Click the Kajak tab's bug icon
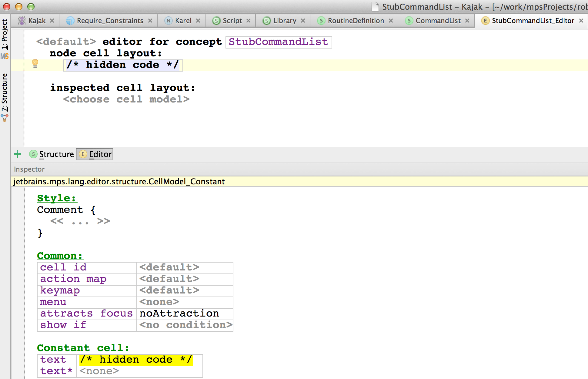 point(22,21)
